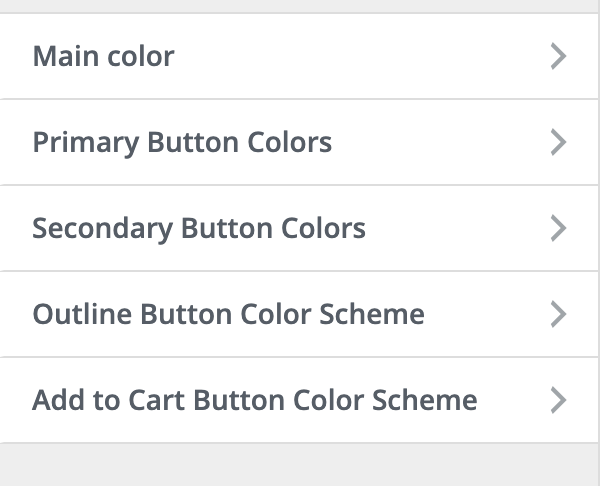This screenshot has height=486, width=600.
Task: Open Add to Cart Button Color Scheme
Action: click(300, 401)
